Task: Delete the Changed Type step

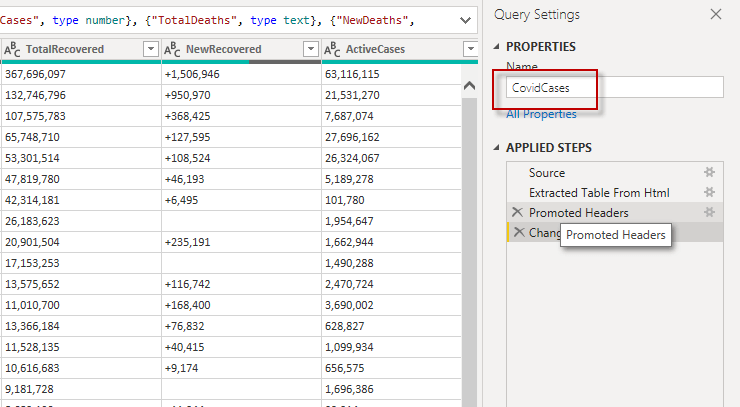Action: [x=519, y=232]
